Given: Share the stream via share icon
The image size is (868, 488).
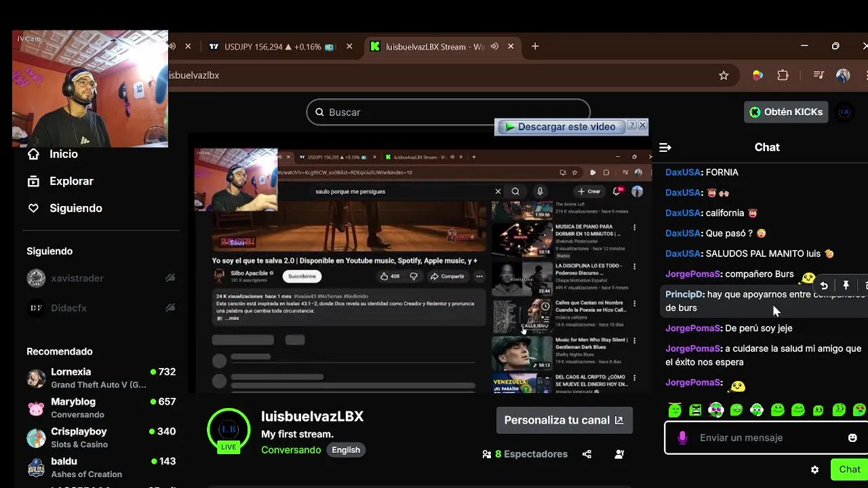Looking at the screenshot, I should (x=587, y=454).
